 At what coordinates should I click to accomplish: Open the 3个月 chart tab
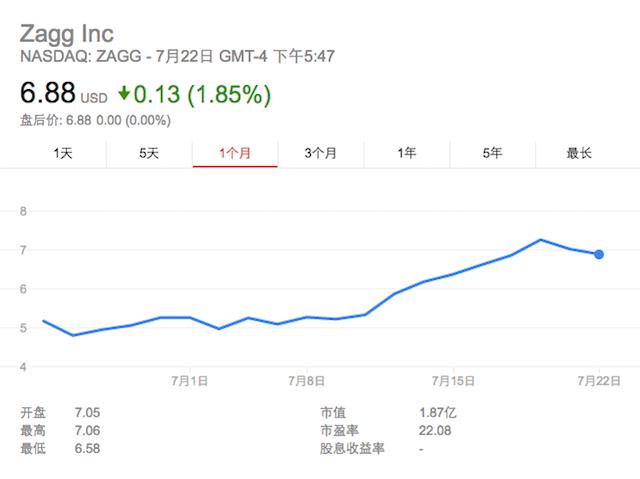tap(321, 153)
